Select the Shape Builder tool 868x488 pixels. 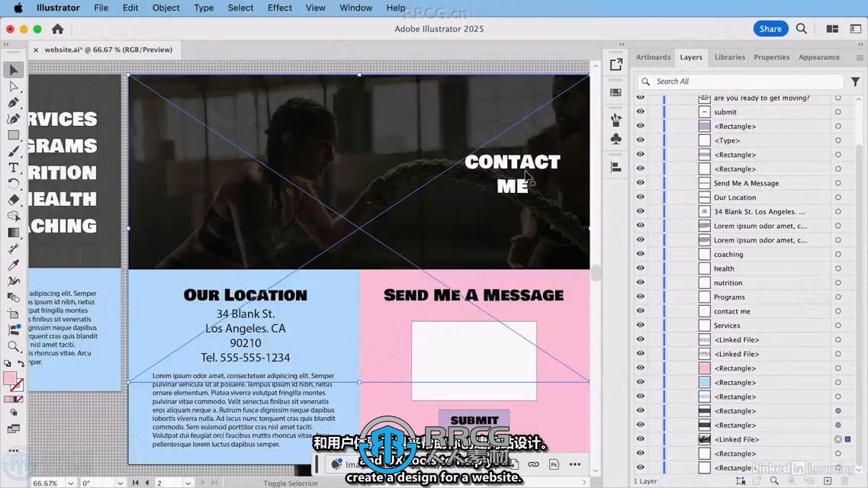coord(14,217)
